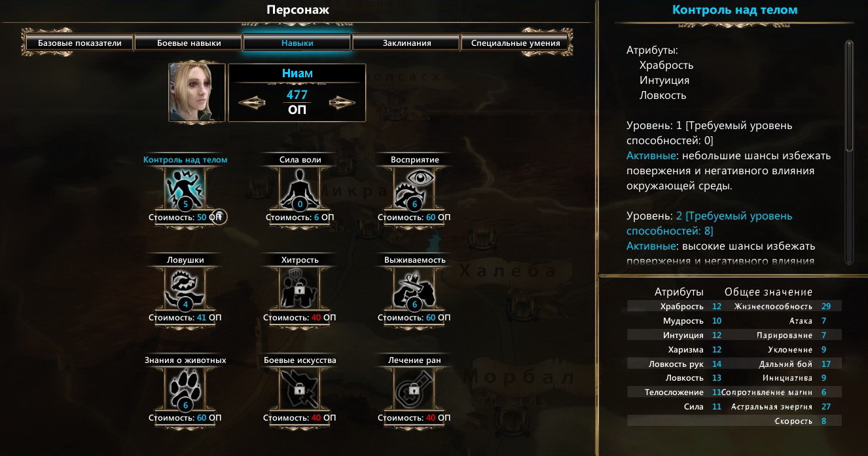Image resolution: width=868 pixels, height=456 pixels.
Task: Select the Знания о животных paw icon
Action: click(x=185, y=389)
